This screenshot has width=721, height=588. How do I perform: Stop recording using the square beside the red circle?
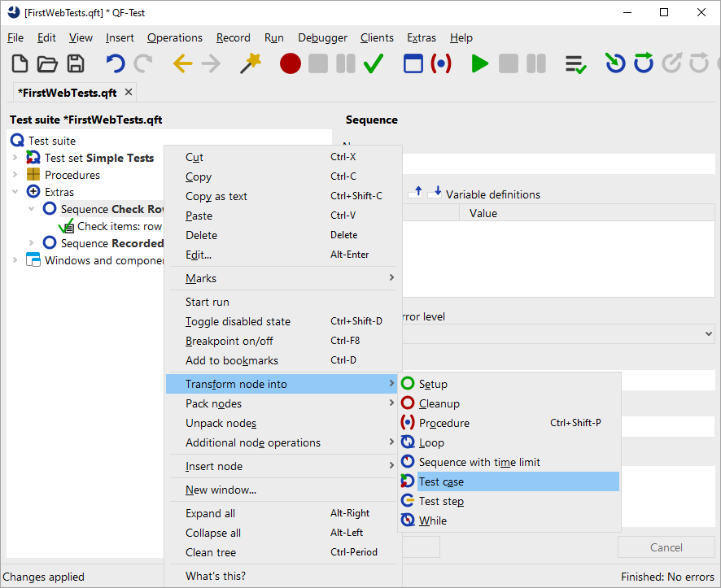click(318, 63)
